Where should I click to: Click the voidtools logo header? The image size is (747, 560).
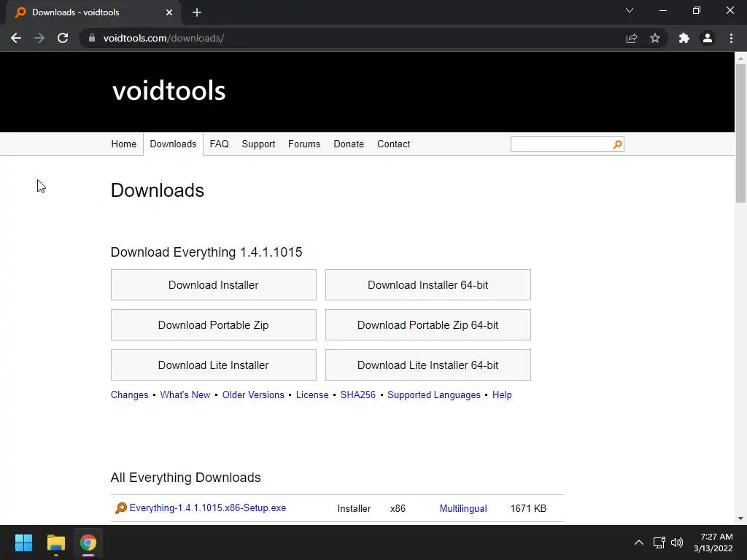coord(169,90)
